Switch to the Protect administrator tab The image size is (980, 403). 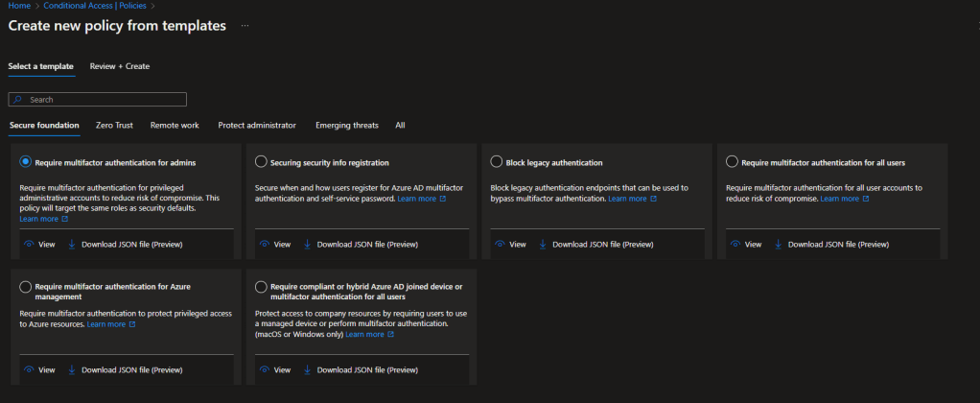256,126
